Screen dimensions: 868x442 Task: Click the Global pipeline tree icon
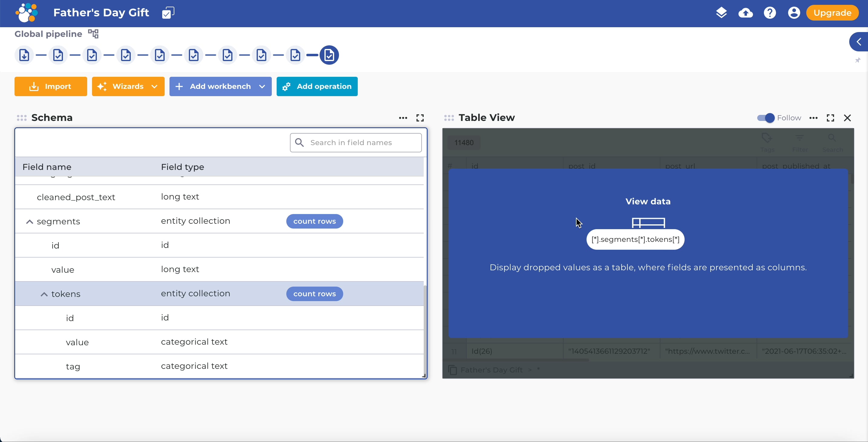pyautogui.click(x=93, y=34)
